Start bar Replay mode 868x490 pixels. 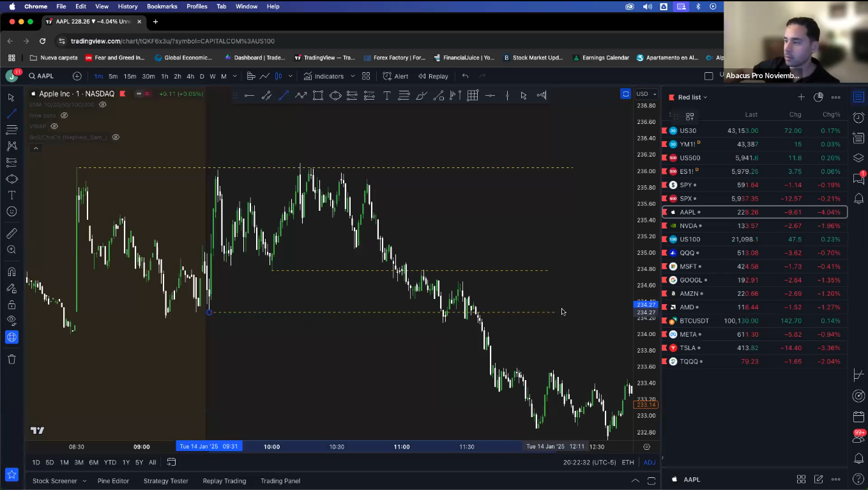point(433,76)
